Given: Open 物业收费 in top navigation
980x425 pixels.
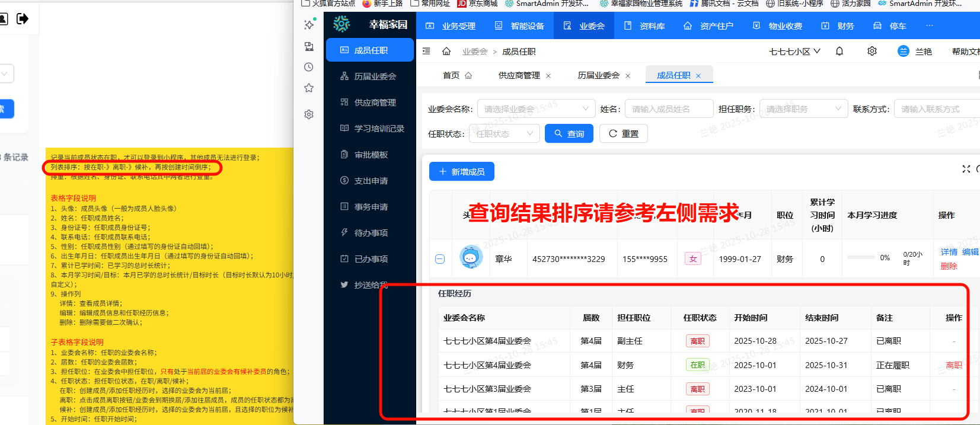Looking at the screenshot, I should point(777,26).
